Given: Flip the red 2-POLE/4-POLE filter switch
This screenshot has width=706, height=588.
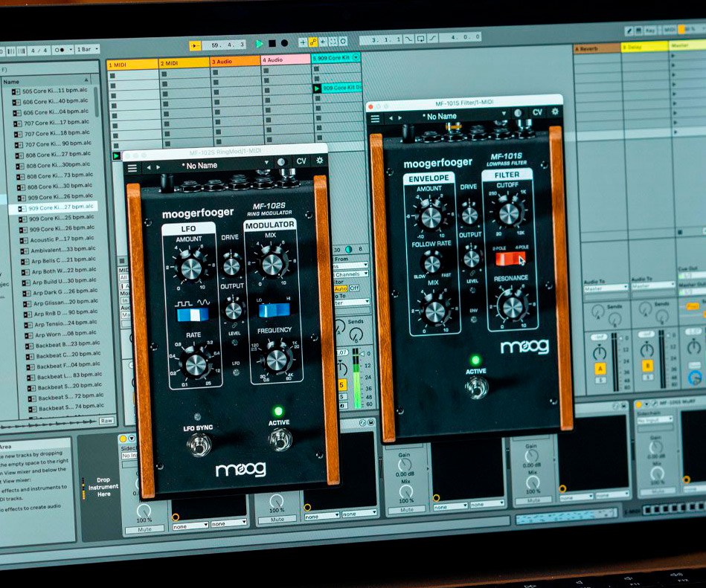Looking at the screenshot, I should [510, 259].
